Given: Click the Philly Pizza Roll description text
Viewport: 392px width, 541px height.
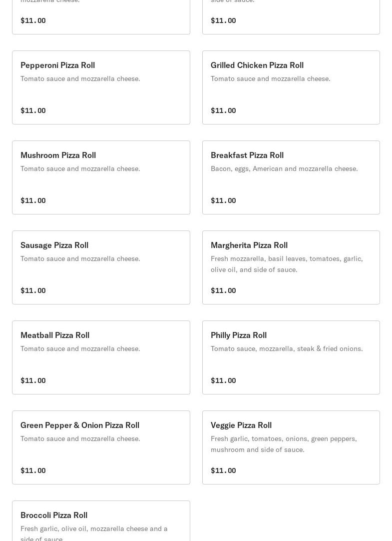Looking at the screenshot, I should point(286,348).
